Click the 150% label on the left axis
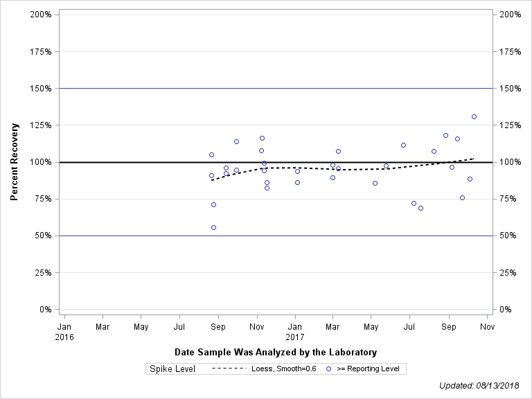 (x=41, y=88)
